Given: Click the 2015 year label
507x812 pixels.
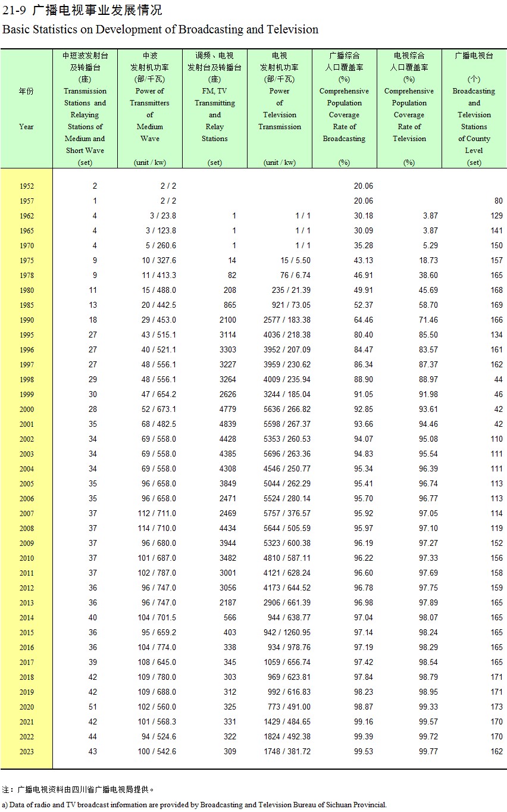Looking at the screenshot, I should [26, 633].
